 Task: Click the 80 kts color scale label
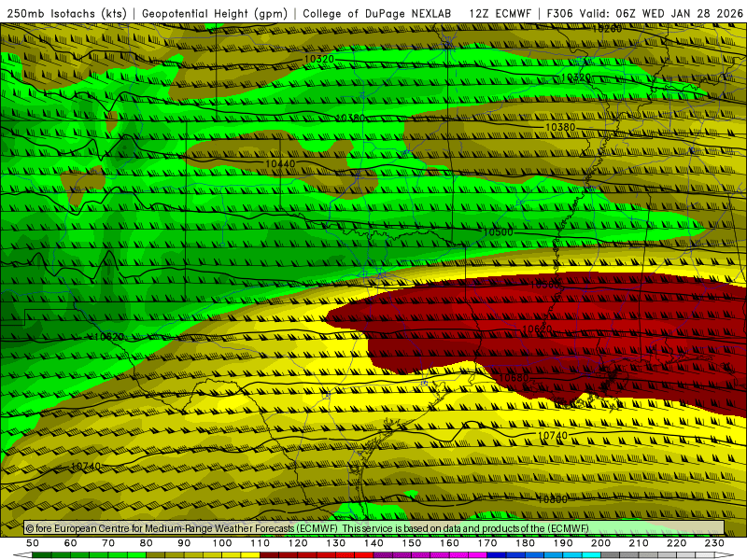point(147,543)
